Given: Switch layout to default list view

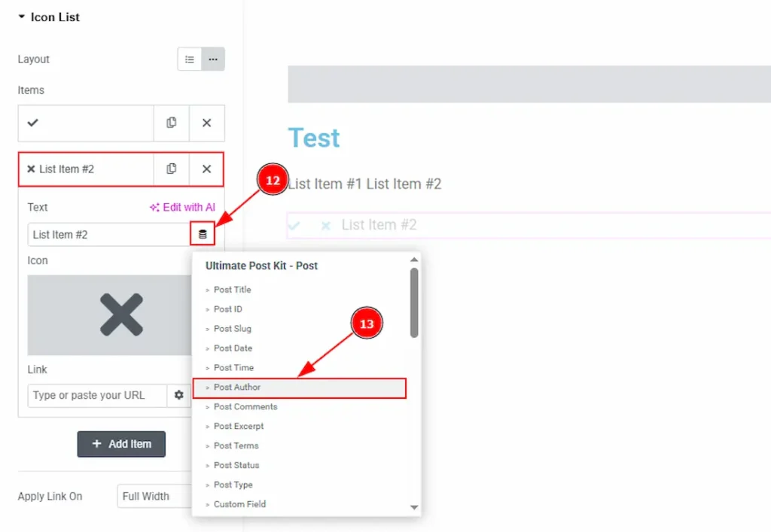Looking at the screenshot, I should pyautogui.click(x=190, y=59).
